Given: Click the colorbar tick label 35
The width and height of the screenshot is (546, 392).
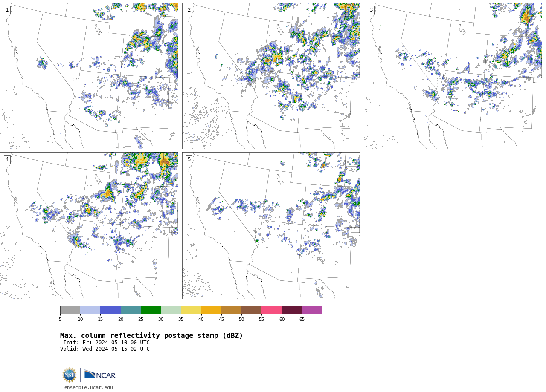Looking at the screenshot, I should 181,320.
